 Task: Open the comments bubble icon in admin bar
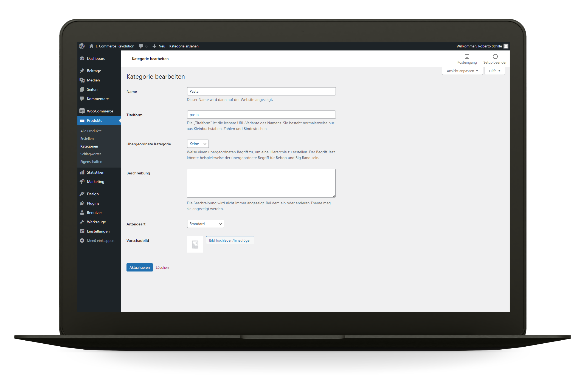coord(141,46)
